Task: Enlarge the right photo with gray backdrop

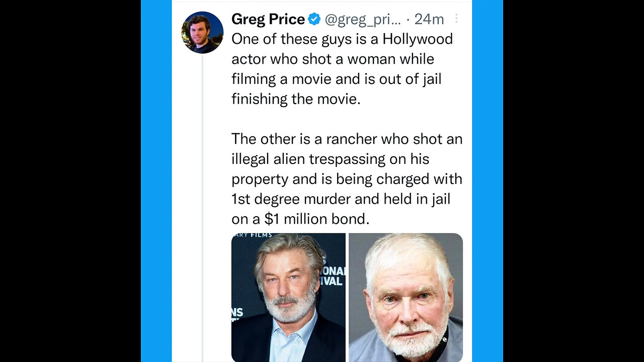Action: tap(406, 298)
